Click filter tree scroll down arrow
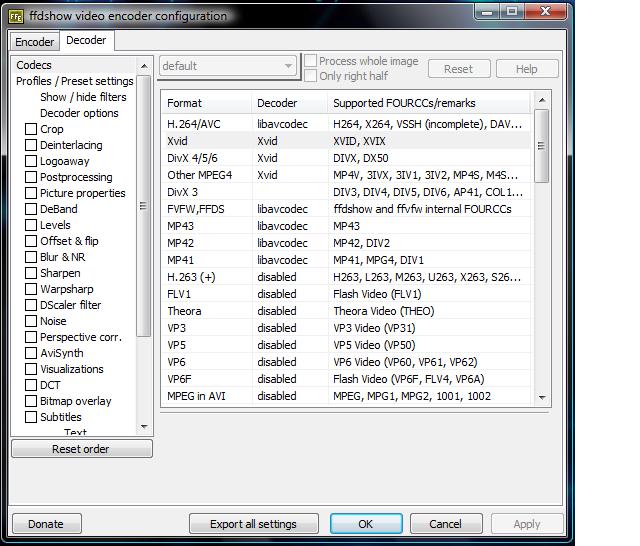640x546 pixels. point(144,427)
